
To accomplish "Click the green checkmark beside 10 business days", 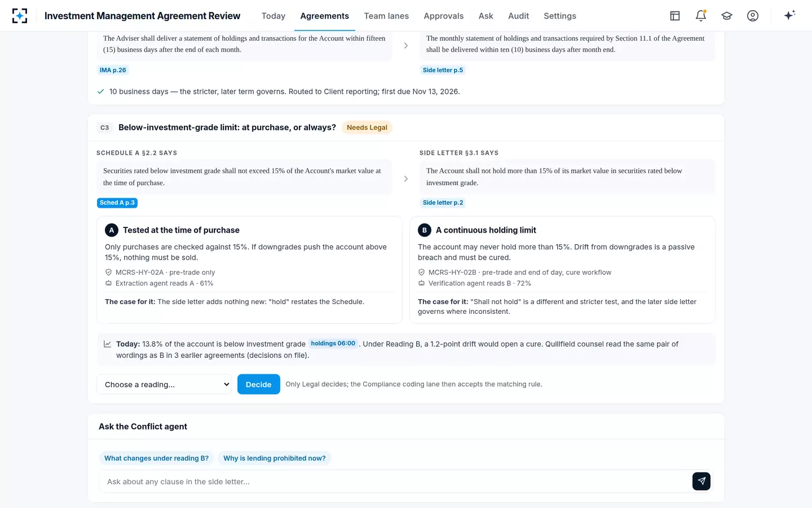I will point(100,91).
